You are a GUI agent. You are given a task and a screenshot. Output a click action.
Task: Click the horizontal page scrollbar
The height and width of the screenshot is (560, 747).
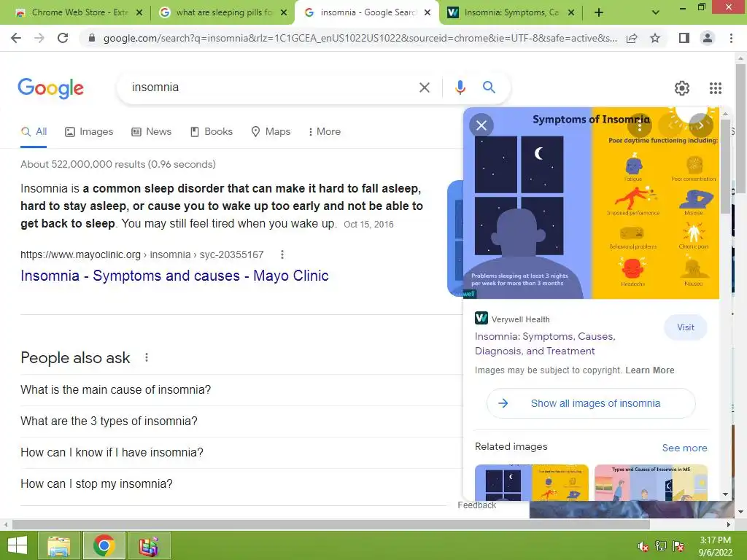tap(330, 525)
